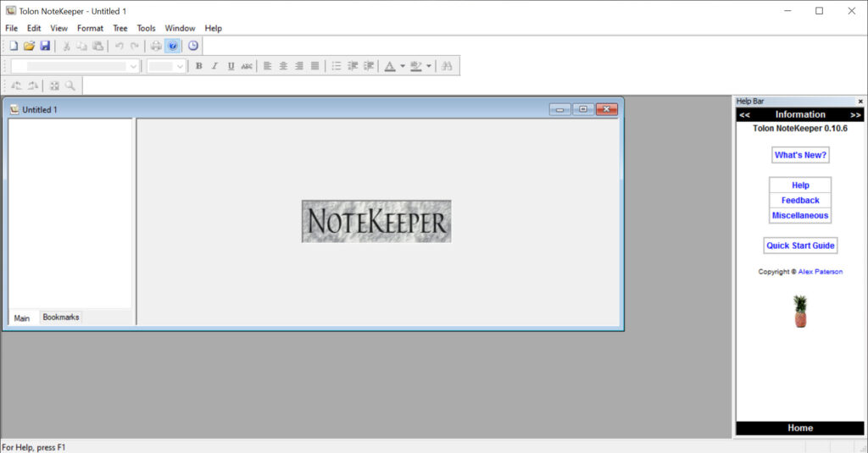Align text left
Screen dimensions: 868x453
point(267,66)
